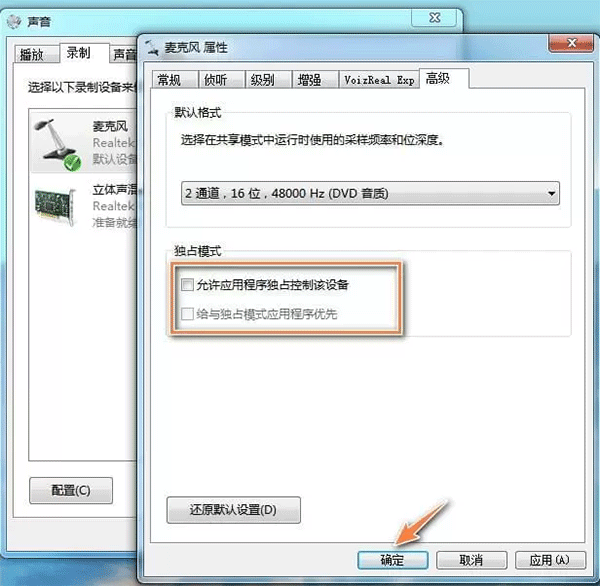Select the microphone device icon in list
Viewport: 600px width, 586px height.
click(x=57, y=142)
